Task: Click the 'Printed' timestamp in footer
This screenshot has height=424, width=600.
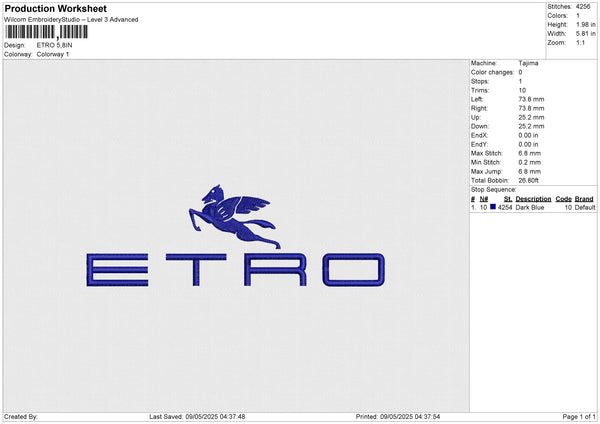Action: tap(398, 416)
